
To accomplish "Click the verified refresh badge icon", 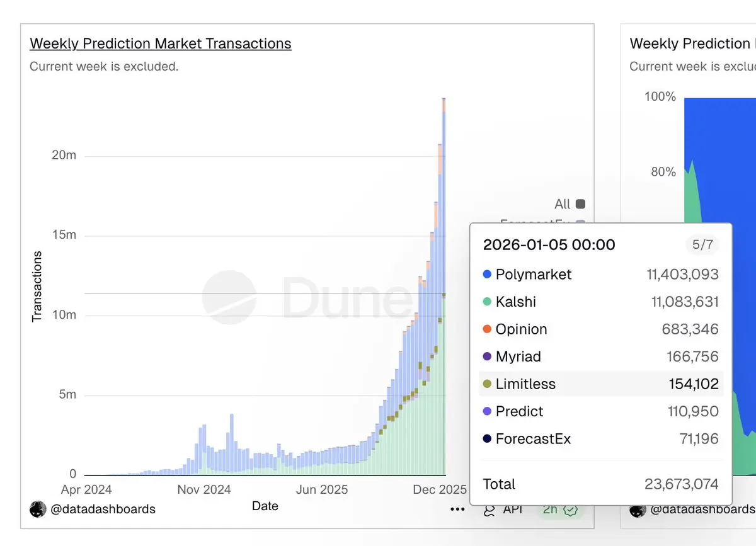I will pos(571,509).
